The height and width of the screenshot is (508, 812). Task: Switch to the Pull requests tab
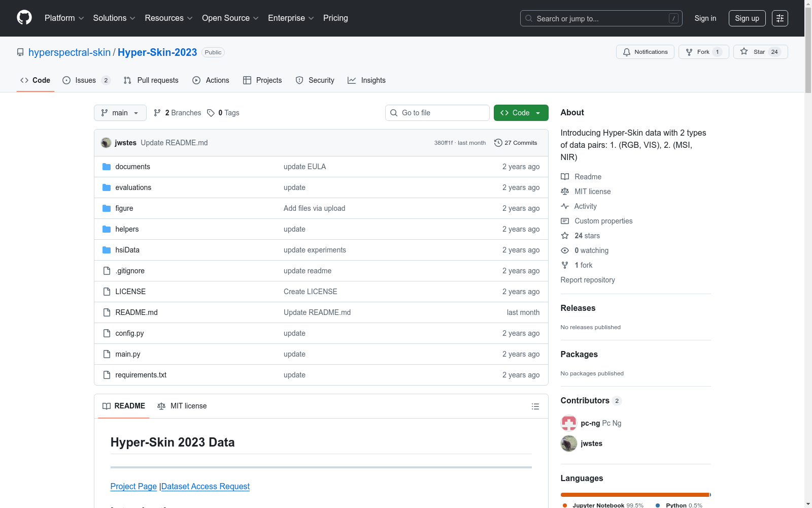pos(151,80)
